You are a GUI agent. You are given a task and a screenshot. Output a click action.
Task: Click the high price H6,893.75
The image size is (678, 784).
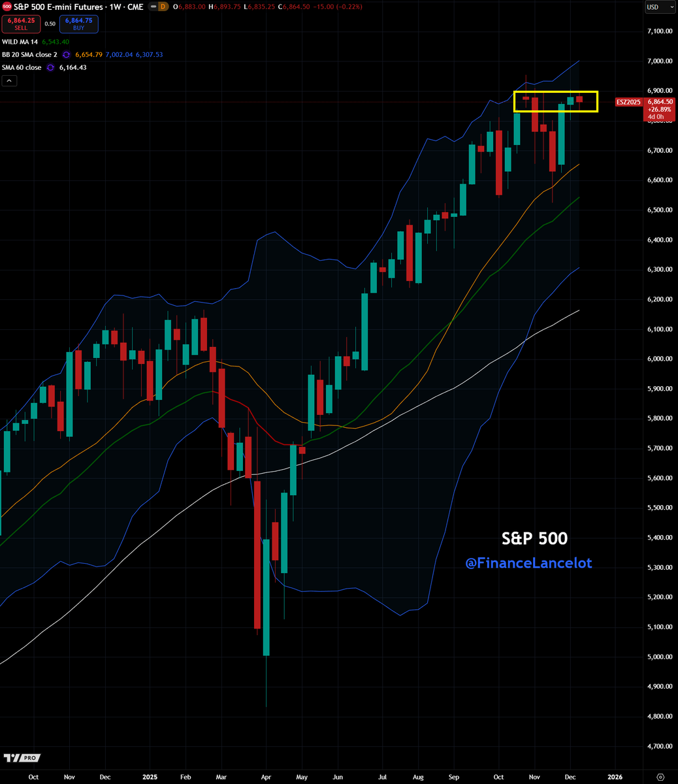pyautogui.click(x=226, y=7)
